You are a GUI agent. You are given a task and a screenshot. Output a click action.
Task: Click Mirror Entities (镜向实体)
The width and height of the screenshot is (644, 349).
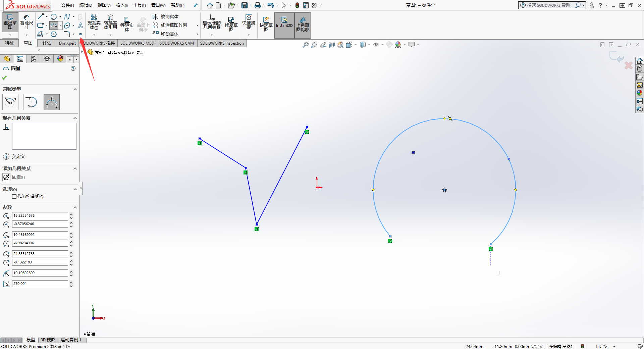tap(165, 16)
